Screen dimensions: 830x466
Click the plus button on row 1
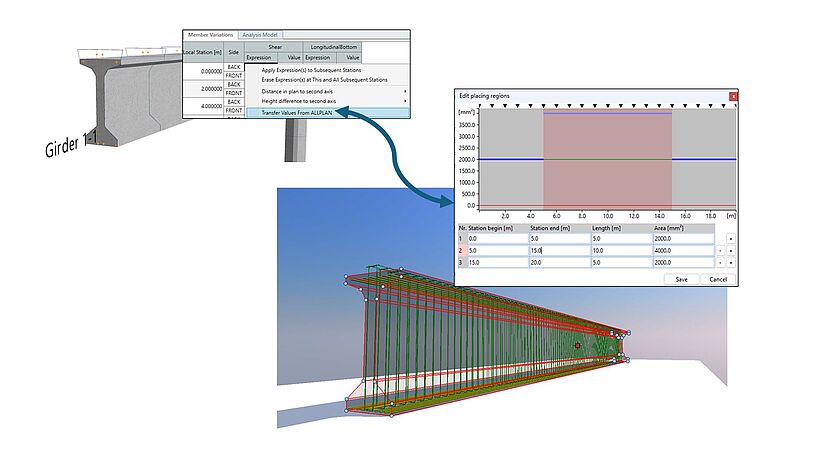(731, 240)
